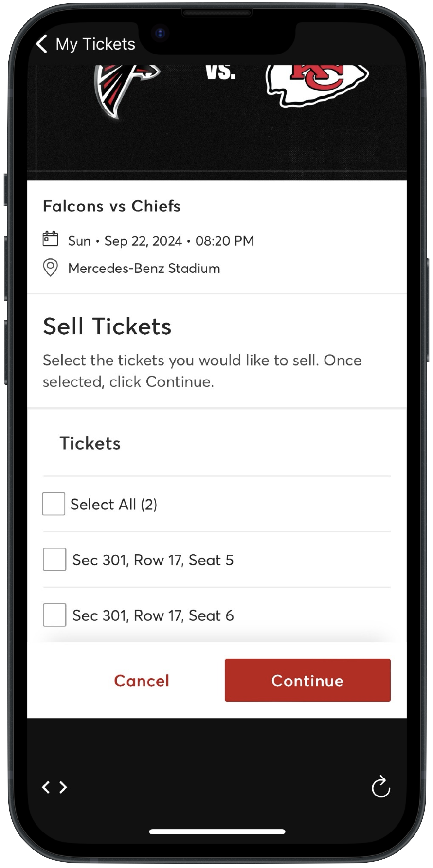Tap the Sun Sep 22, 2024 date text
Viewport: 433px width, 868px height.
[x=161, y=241]
